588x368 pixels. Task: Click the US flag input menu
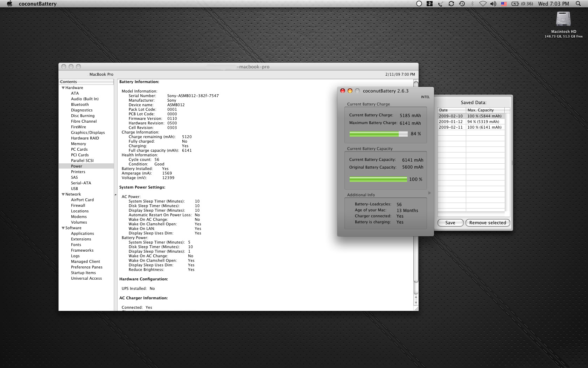[x=504, y=4]
